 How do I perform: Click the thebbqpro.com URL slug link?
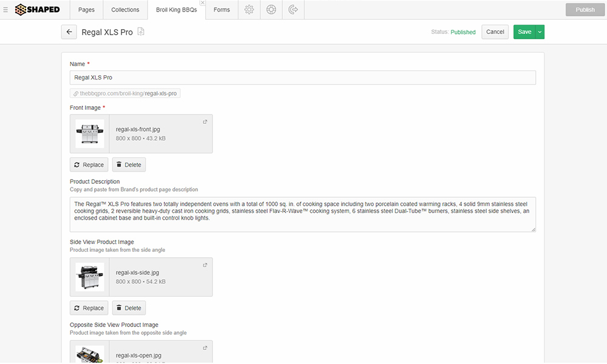[125, 93]
